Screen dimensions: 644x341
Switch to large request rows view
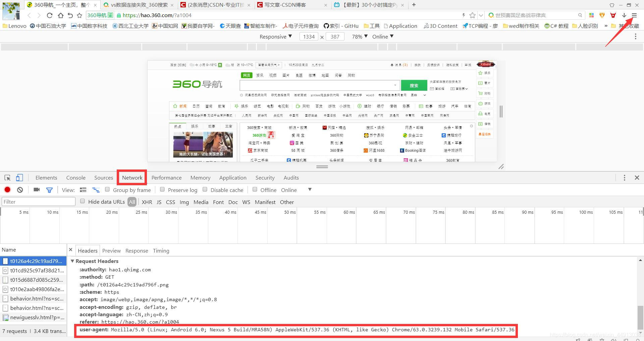click(x=83, y=190)
